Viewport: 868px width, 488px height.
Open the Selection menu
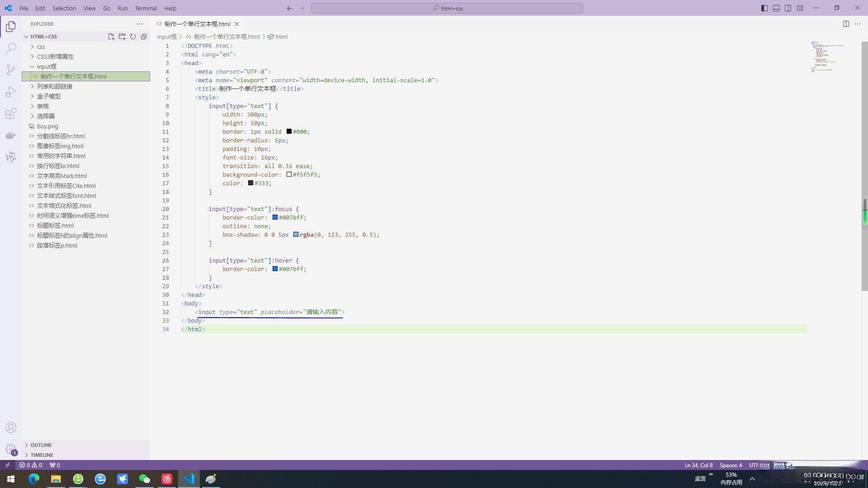click(64, 8)
